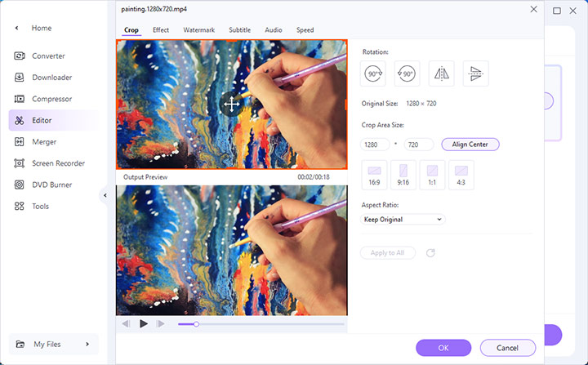The width and height of the screenshot is (588, 365).
Task: Rotate video 90 degrees clockwise
Action: 373,73
